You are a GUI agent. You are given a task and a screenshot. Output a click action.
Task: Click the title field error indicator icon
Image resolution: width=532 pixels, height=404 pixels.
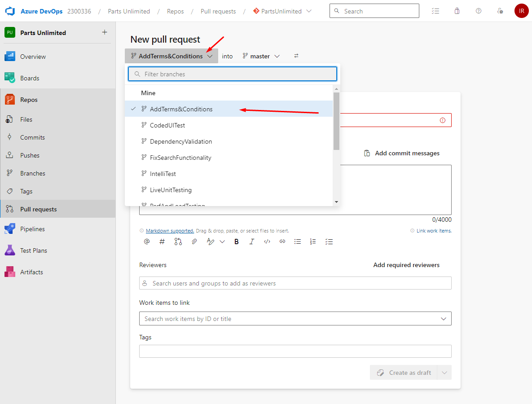point(442,120)
